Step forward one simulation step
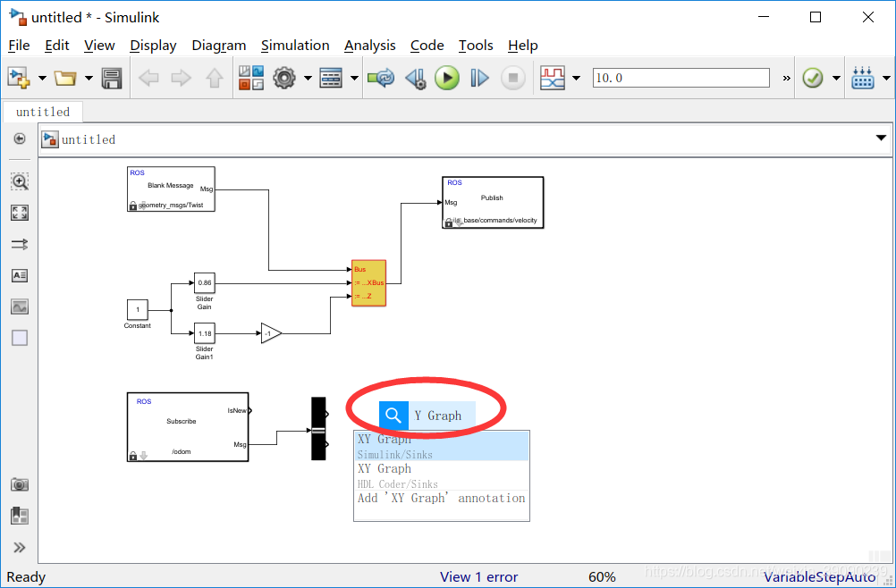 click(x=479, y=78)
